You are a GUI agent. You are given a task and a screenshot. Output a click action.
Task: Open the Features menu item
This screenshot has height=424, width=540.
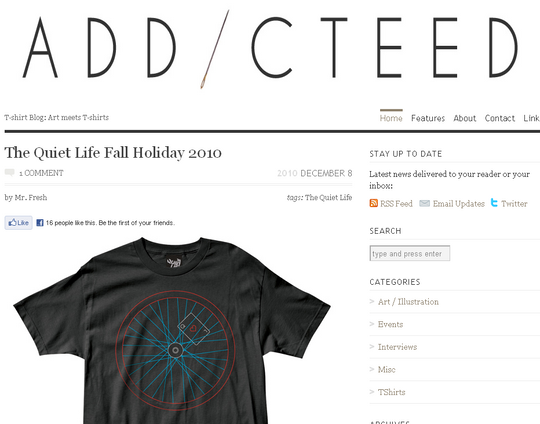(x=428, y=118)
